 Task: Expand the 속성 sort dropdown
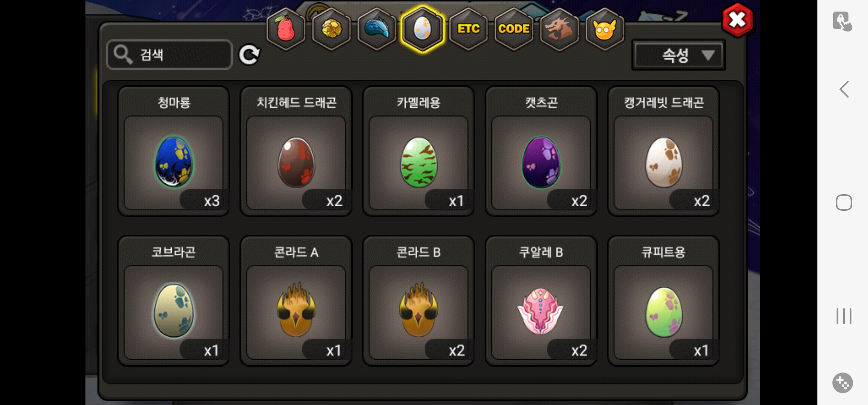679,55
